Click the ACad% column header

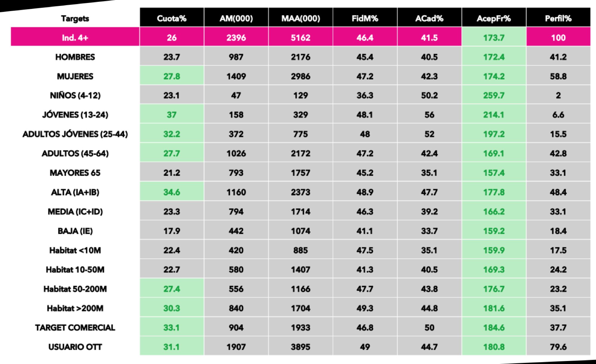click(429, 18)
